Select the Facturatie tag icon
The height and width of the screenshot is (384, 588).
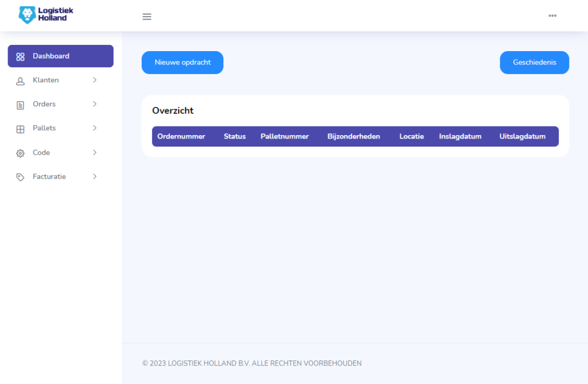(21, 177)
